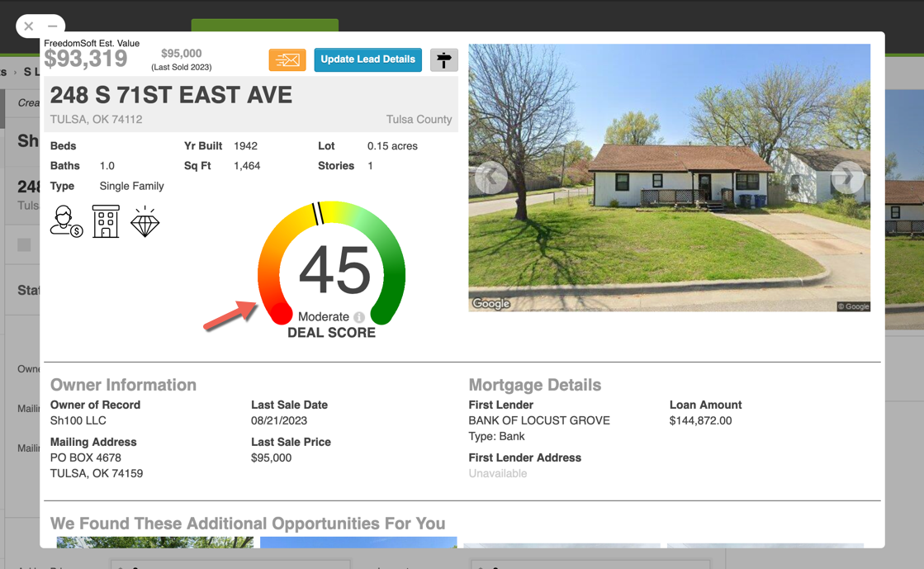The width and height of the screenshot is (924, 569).
Task: Click the lot size 0.15 acres
Action: click(392, 145)
